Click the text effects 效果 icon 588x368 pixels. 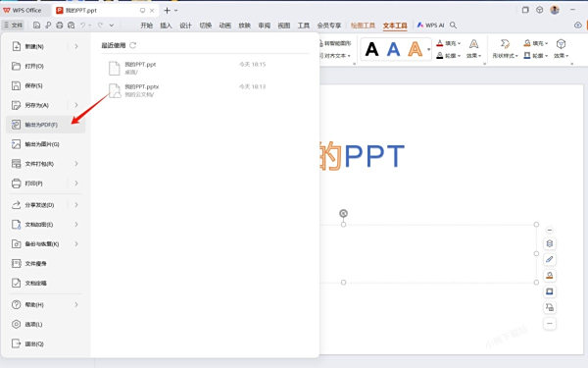click(x=473, y=44)
